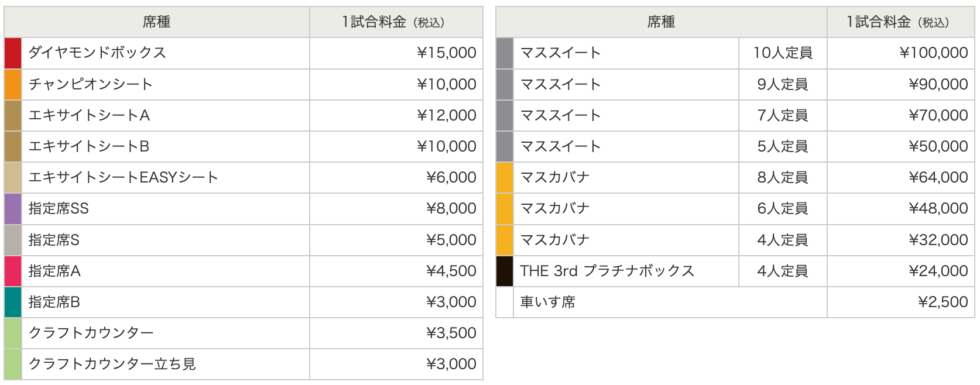Click the ¥2,500 wheelchair seat price
Image resolution: width=980 pixels, height=385 pixels.
tap(943, 302)
